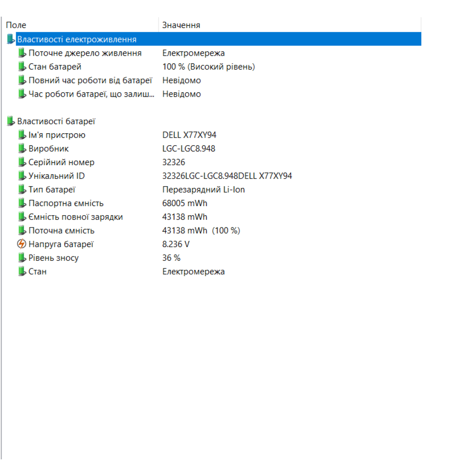Viewport: 476px width, 476px height.
Task: Click the lightning icon beside "Напруга батареї"
Action: tap(21, 244)
